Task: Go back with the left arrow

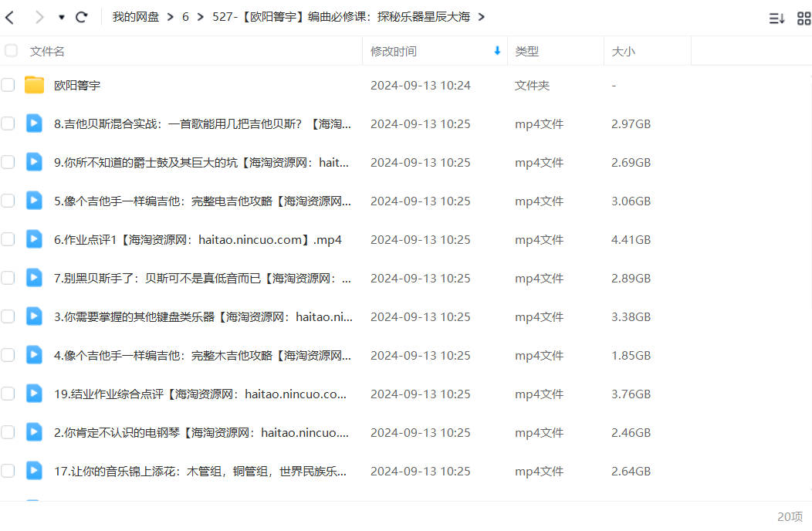Action: coord(9,18)
